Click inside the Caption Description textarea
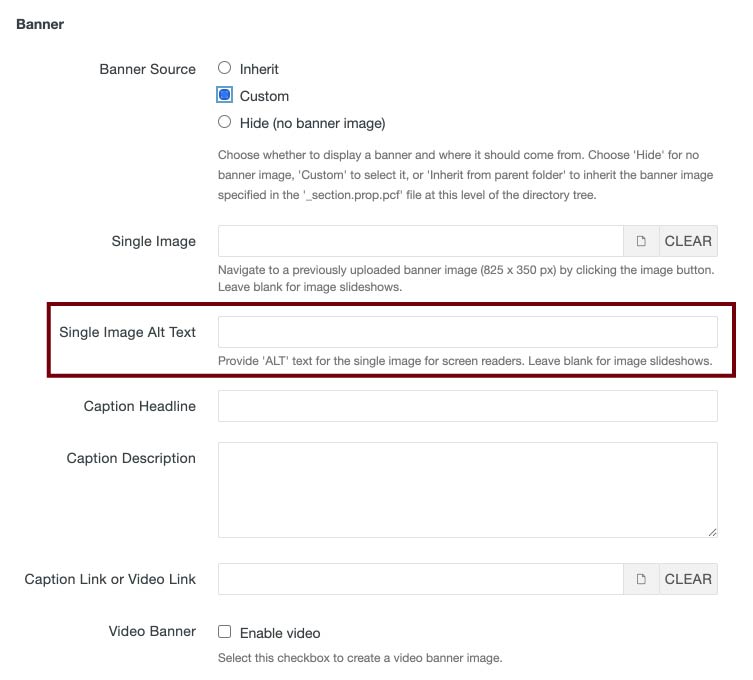The height and width of the screenshot is (680, 753). (x=467, y=489)
